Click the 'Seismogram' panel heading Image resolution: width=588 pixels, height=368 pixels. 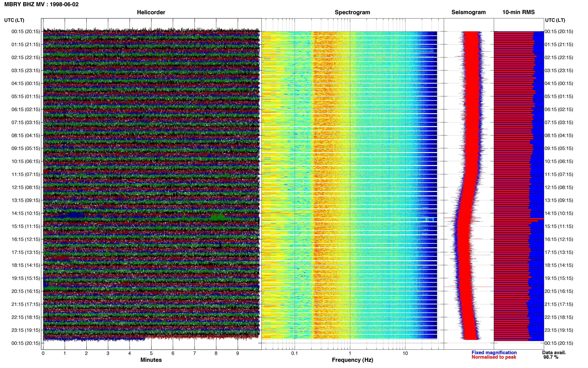coord(468,12)
